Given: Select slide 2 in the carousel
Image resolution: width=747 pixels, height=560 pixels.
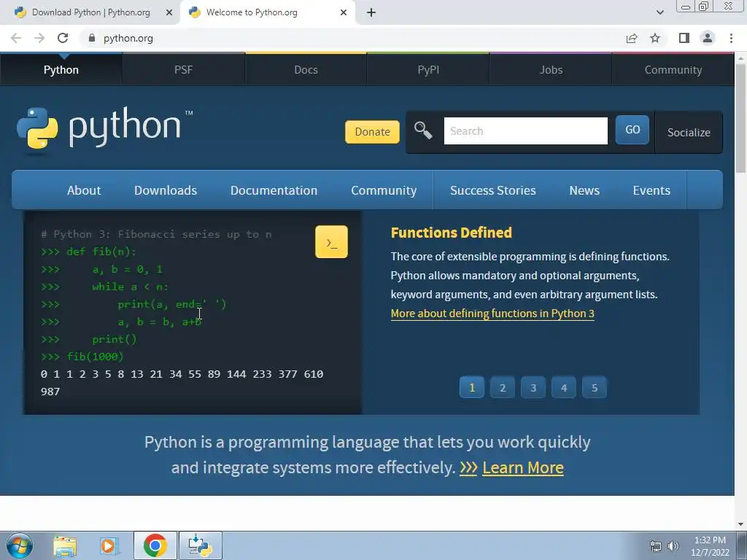Looking at the screenshot, I should (502, 388).
